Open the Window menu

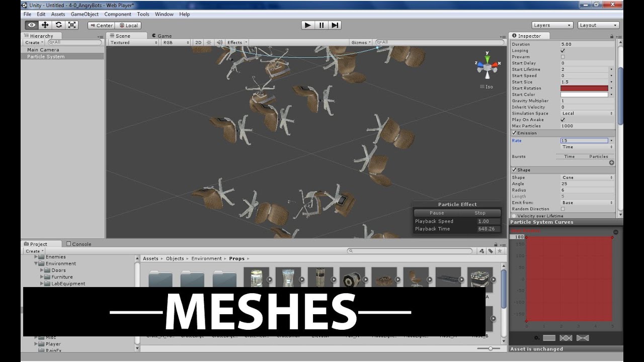164,14
